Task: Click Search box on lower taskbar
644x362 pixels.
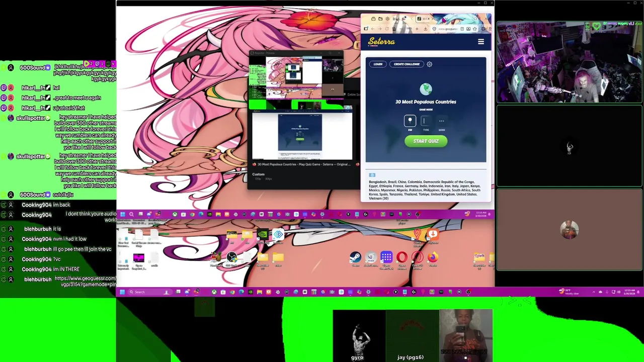Action: click(x=149, y=292)
